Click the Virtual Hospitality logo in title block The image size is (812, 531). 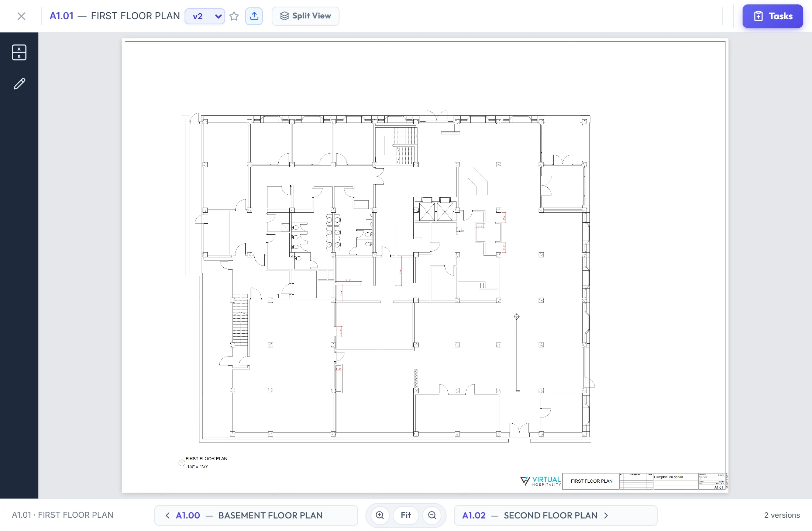click(x=541, y=481)
